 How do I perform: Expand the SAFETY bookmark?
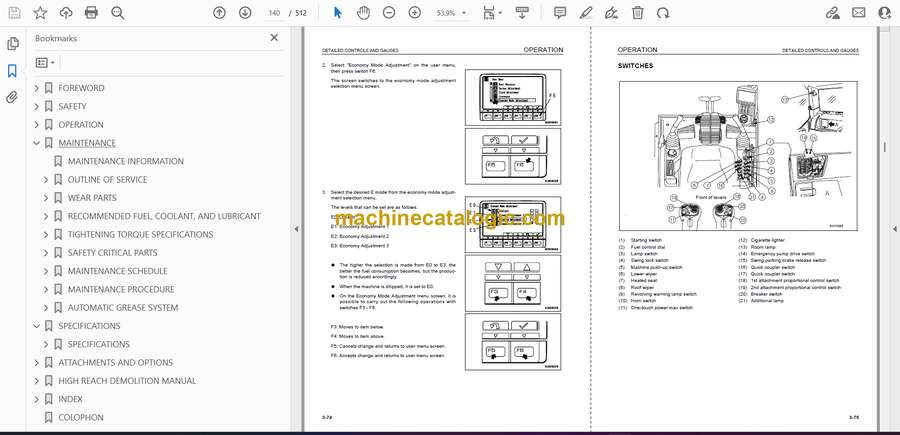37,107
